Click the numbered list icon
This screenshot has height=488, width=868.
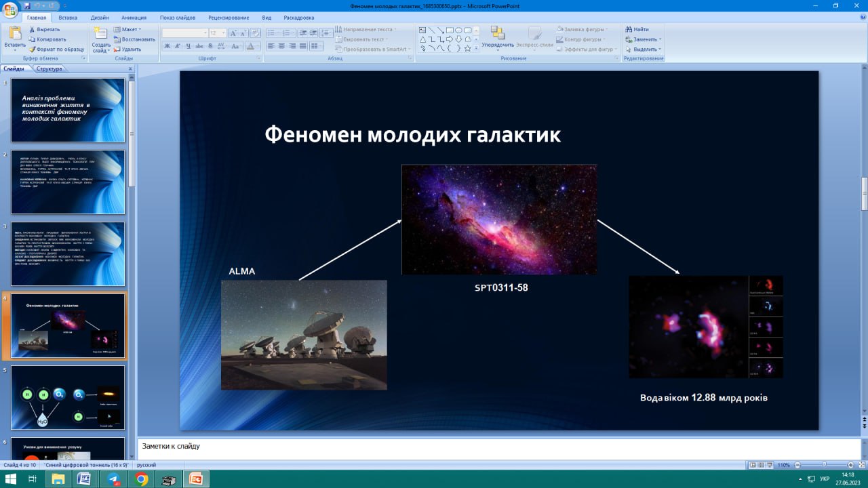click(288, 33)
